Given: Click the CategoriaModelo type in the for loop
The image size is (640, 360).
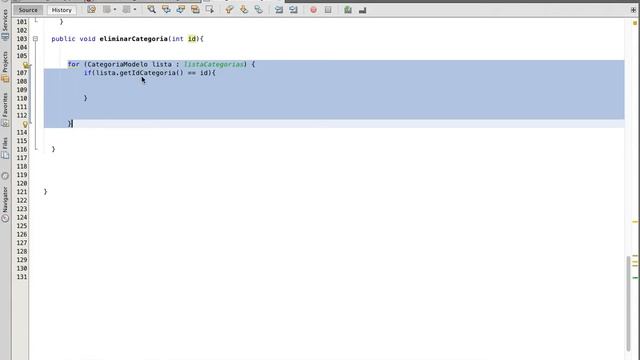Looking at the screenshot, I should point(118,64).
